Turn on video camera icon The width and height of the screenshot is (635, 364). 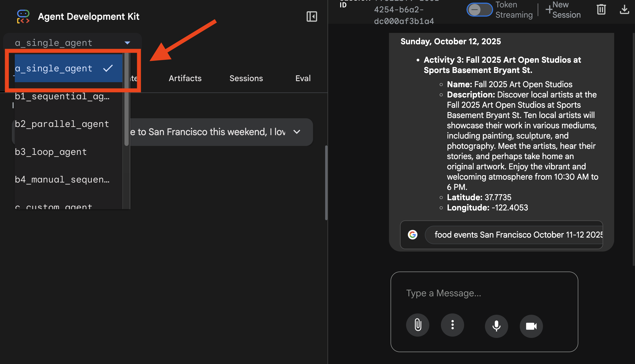click(531, 326)
